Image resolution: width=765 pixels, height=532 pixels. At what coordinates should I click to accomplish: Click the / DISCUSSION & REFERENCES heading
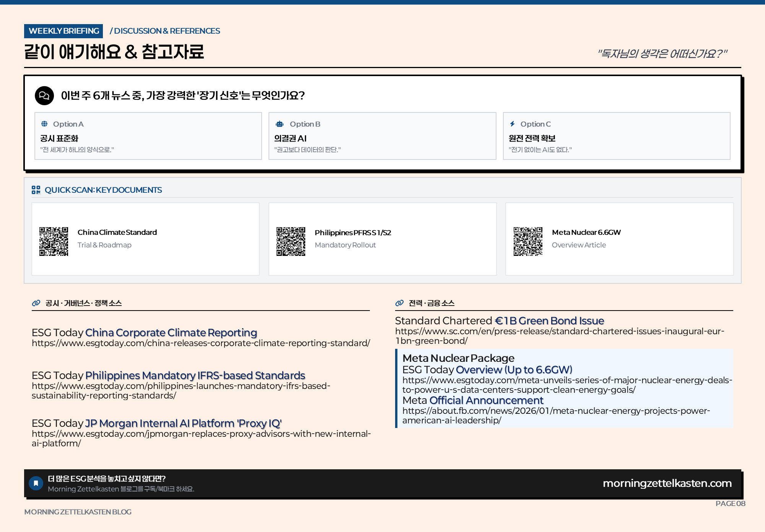click(x=165, y=31)
